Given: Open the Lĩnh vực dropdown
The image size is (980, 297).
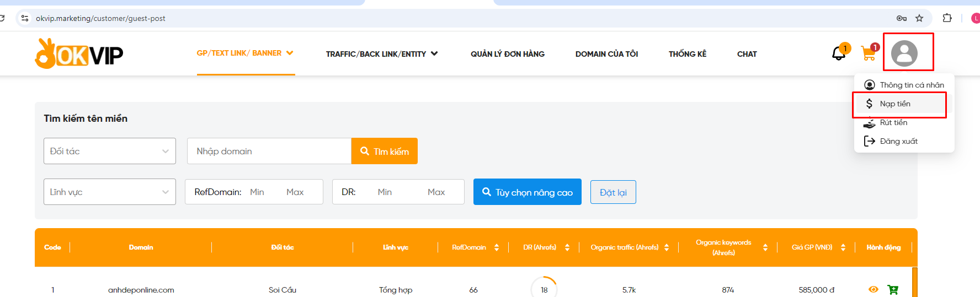Looking at the screenshot, I should coord(110,192).
